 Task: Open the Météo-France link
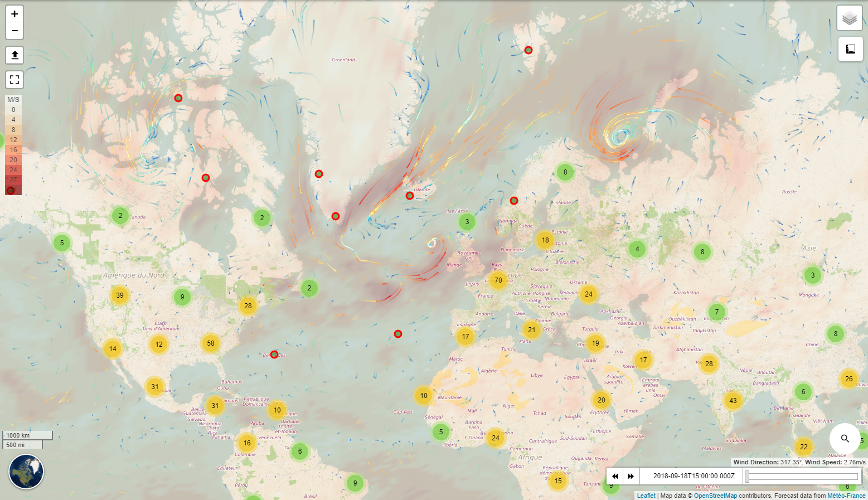click(x=846, y=496)
